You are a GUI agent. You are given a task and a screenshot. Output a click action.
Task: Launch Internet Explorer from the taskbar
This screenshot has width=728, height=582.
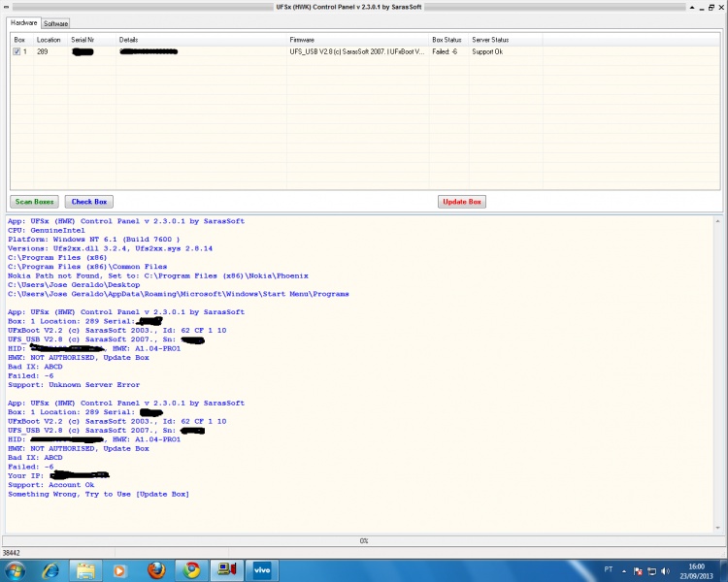click(x=50, y=570)
